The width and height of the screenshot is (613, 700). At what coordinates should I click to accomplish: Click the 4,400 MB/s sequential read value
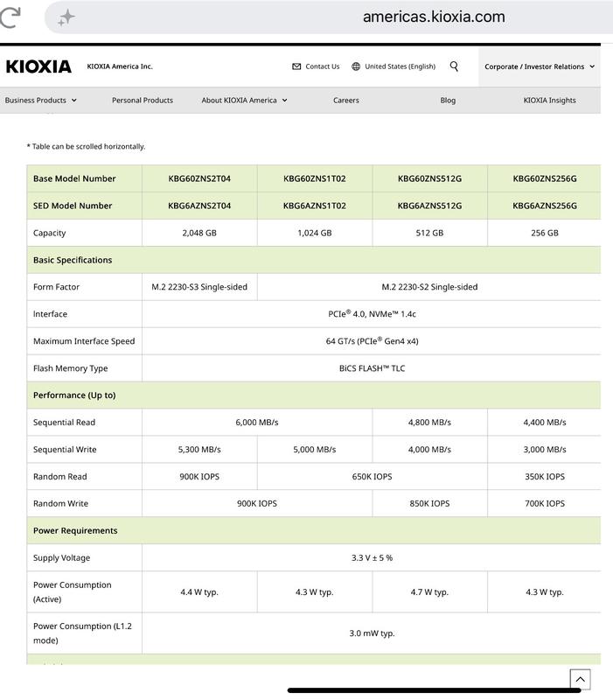coord(544,423)
